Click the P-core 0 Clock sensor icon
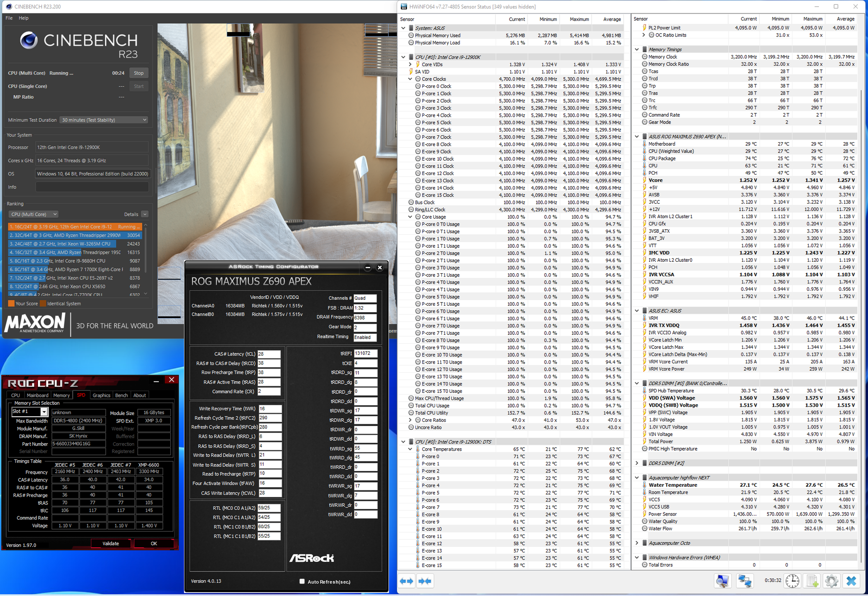 click(x=418, y=86)
